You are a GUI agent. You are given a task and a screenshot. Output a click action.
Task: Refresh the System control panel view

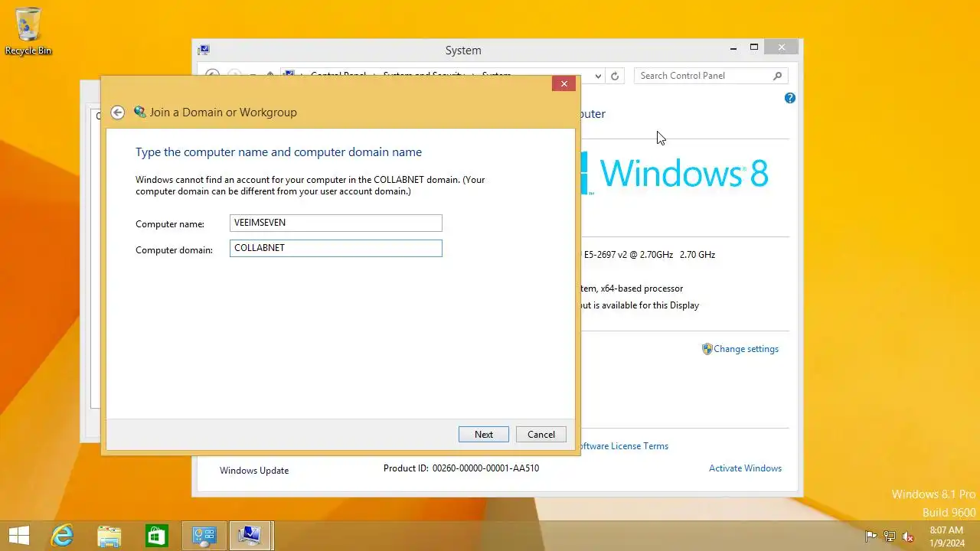[x=614, y=76]
